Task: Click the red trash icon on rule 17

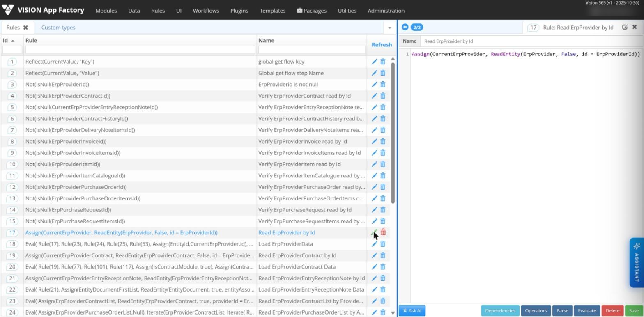Action: (383, 232)
